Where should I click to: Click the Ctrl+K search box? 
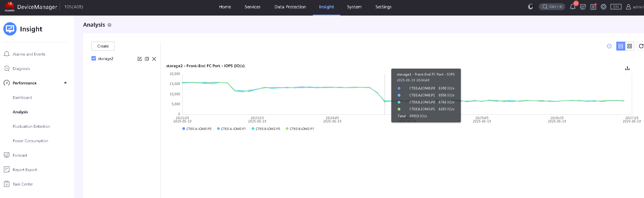(x=552, y=7)
